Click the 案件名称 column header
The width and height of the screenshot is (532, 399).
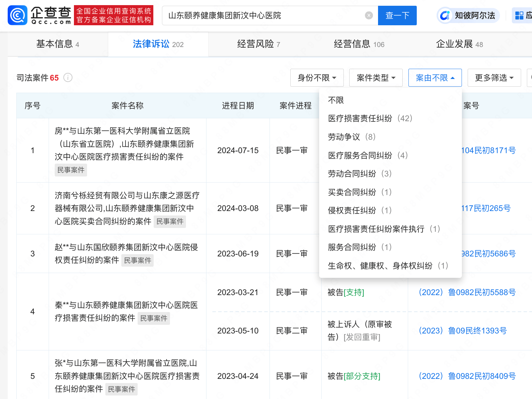(127, 106)
